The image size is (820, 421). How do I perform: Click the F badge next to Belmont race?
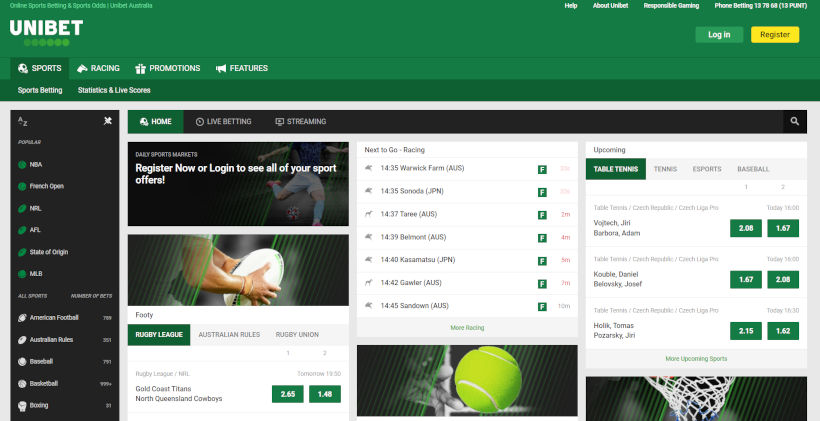point(542,238)
